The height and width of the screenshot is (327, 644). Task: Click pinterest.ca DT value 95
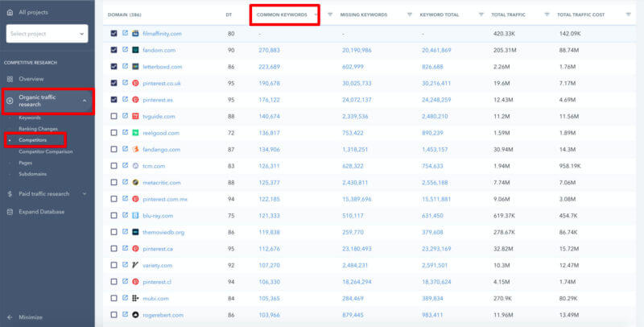coord(231,249)
